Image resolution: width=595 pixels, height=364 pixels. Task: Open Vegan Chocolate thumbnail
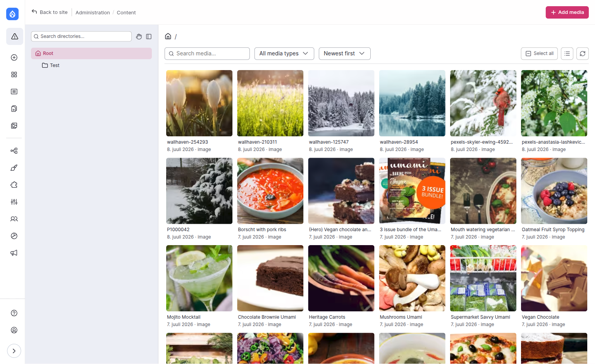click(554, 278)
